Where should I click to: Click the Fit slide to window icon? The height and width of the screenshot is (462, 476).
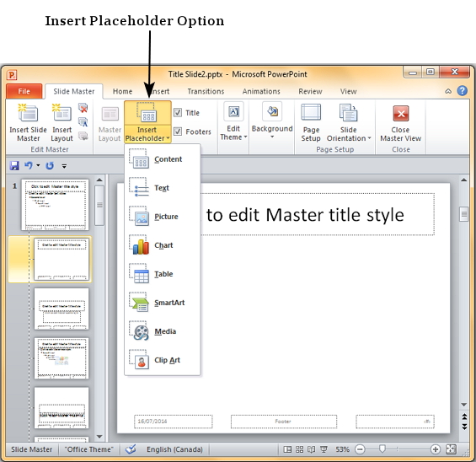(451, 449)
